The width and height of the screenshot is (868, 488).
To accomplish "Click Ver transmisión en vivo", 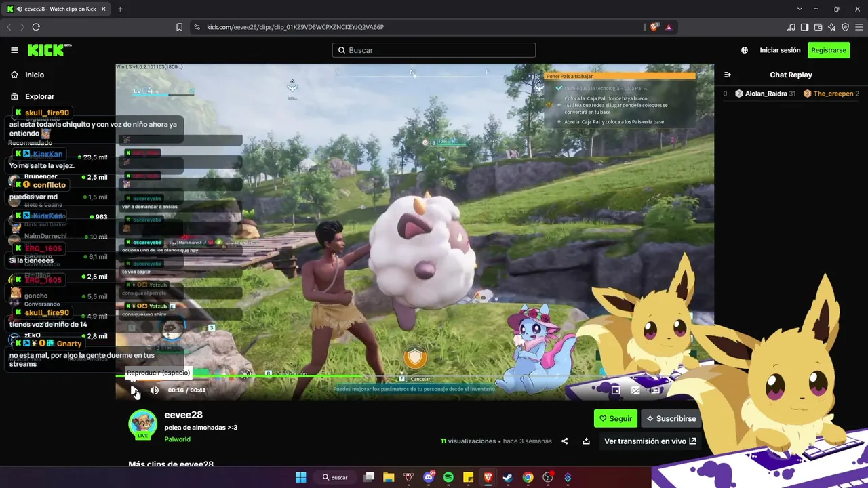I will click(x=650, y=441).
